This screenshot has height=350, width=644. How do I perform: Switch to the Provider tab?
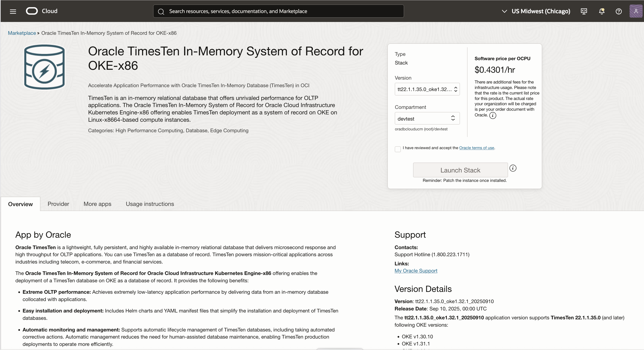pyautogui.click(x=58, y=204)
